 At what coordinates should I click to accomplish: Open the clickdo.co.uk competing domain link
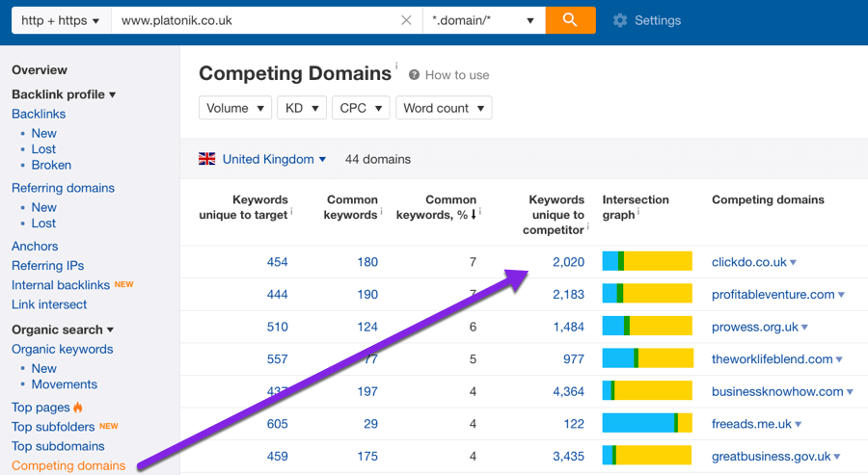click(x=748, y=262)
